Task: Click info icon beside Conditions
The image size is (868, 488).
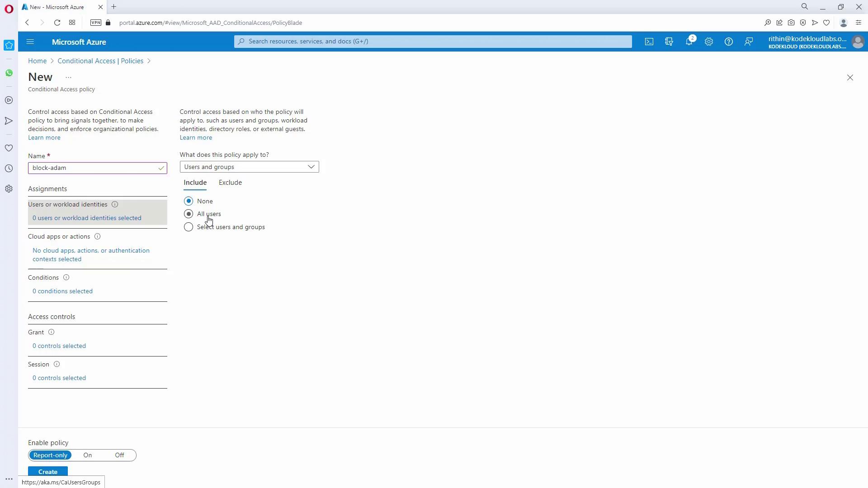Action: [x=66, y=277]
